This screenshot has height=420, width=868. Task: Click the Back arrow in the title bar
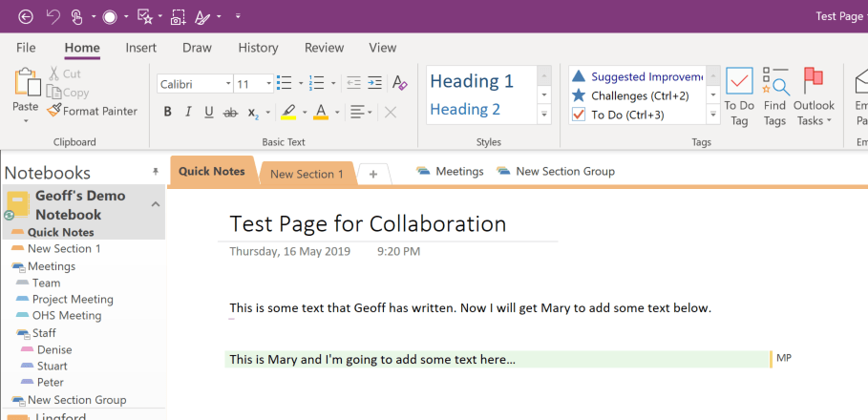[26, 17]
